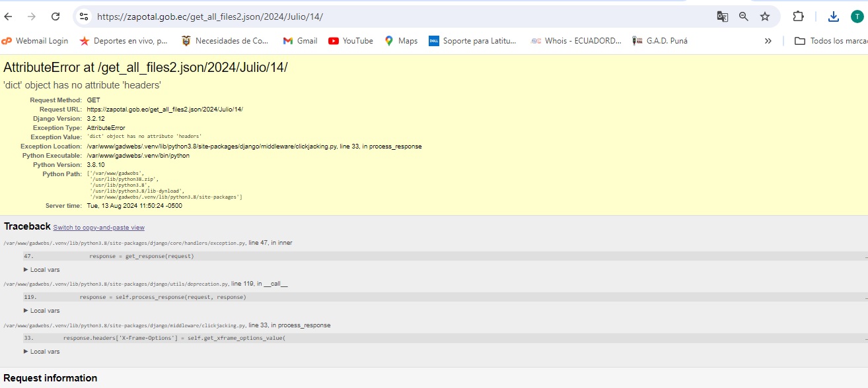
Task: Click the site information icon in address bar
Action: (x=83, y=16)
